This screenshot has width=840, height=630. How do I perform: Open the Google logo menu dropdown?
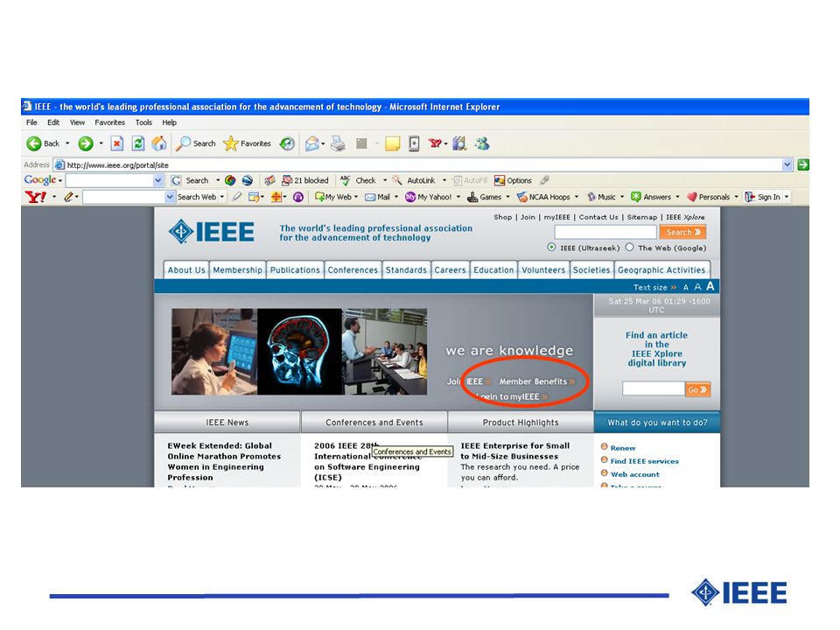tap(60, 180)
